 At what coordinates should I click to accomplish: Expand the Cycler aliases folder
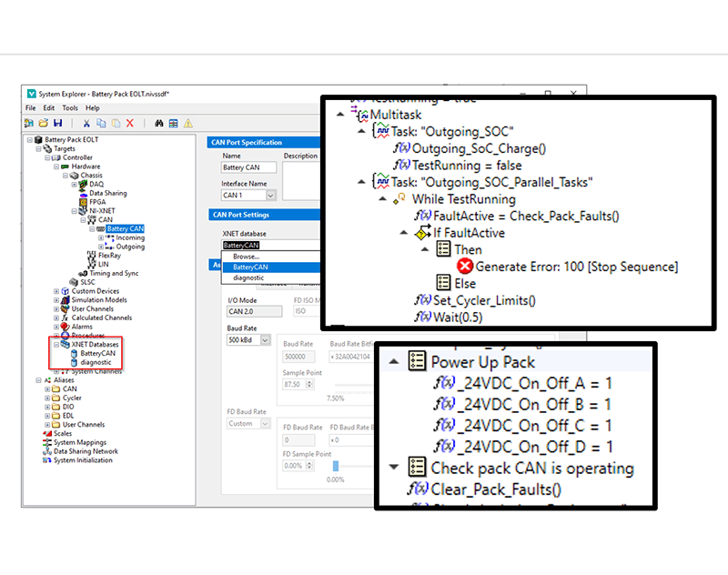[x=47, y=398]
